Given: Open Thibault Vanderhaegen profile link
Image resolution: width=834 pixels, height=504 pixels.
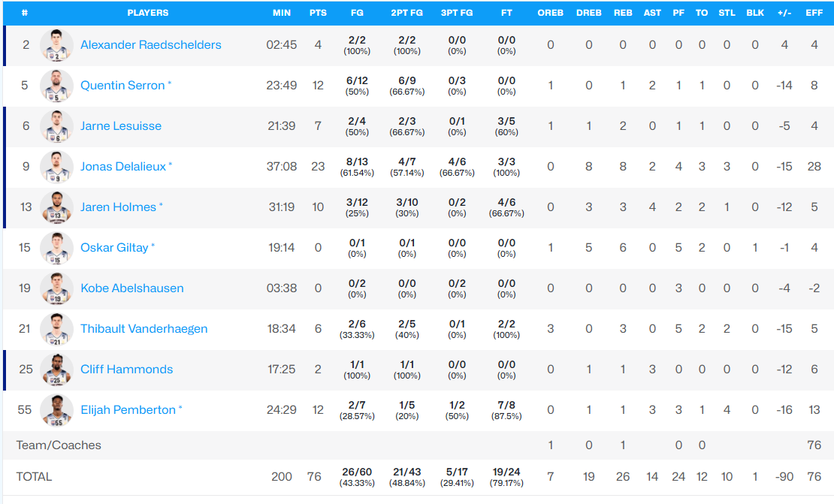Looking at the screenshot, I should (x=144, y=328).
